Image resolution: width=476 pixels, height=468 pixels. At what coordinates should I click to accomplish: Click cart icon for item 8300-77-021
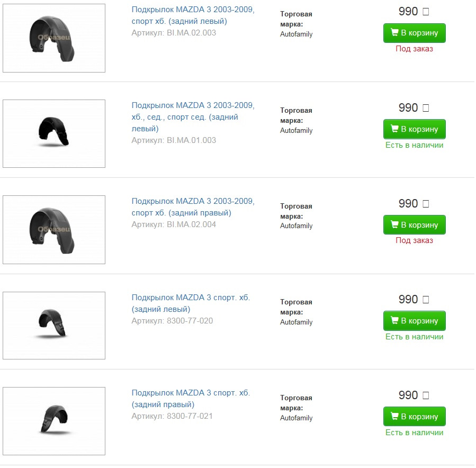click(x=394, y=417)
